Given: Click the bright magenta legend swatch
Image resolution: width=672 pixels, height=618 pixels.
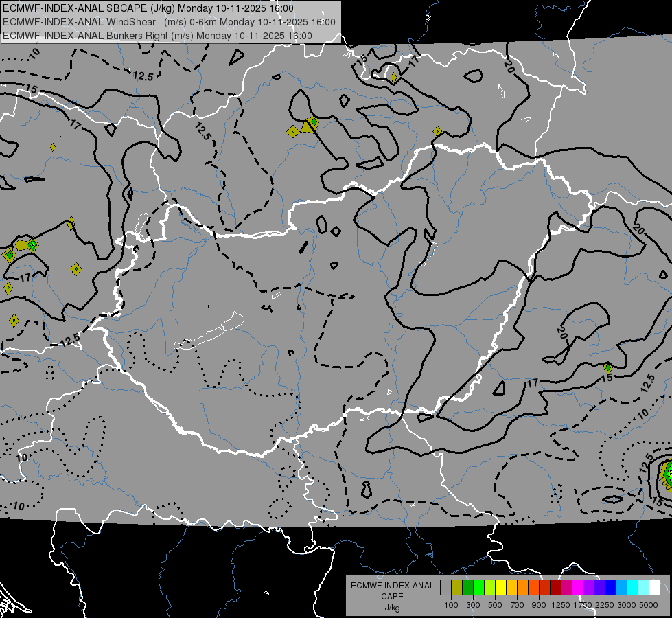Looking at the screenshot, I should (x=578, y=587).
